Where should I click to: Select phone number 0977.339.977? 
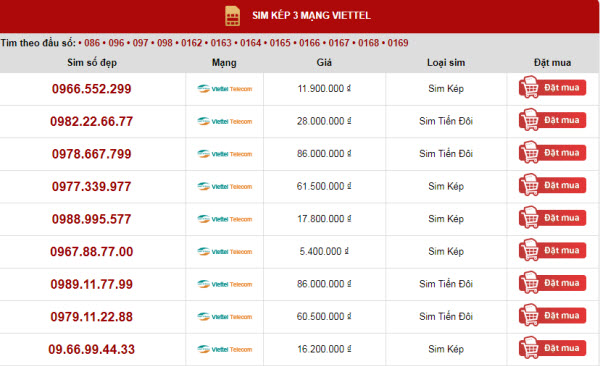(x=92, y=186)
